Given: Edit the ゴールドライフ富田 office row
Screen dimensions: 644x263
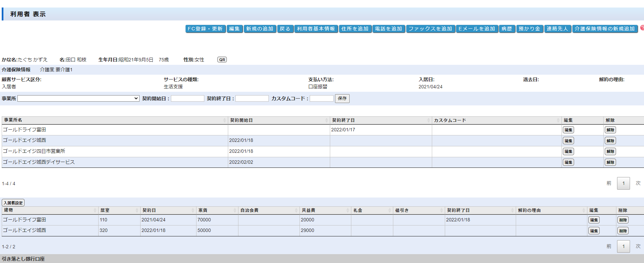Looking at the screenshot, I should point(568,130).
